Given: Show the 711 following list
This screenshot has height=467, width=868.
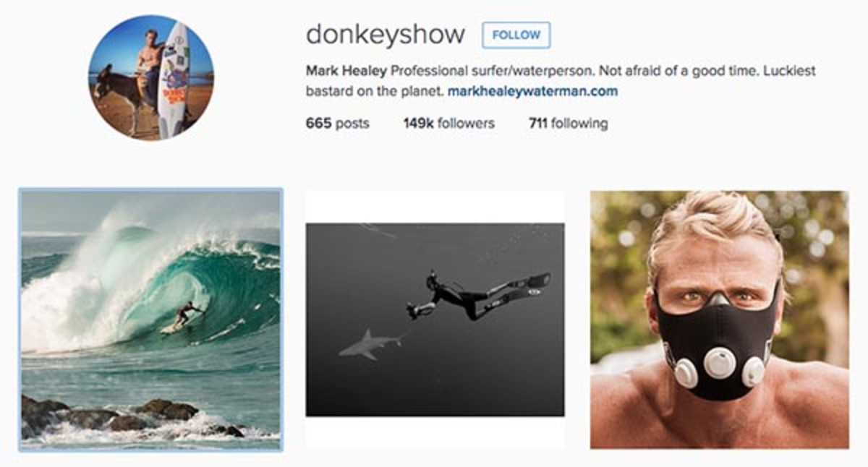Looking at the screenshot, I should point(568,123).
